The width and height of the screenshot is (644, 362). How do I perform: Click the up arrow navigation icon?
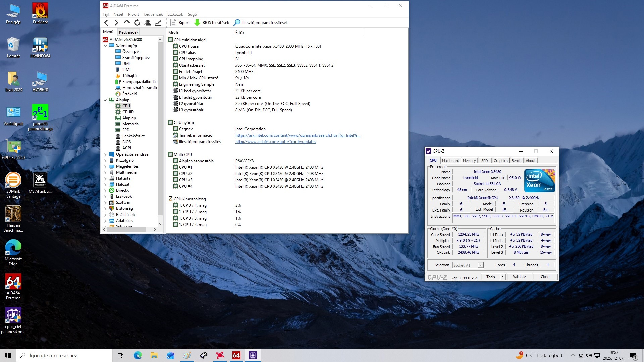coord(126,22)
